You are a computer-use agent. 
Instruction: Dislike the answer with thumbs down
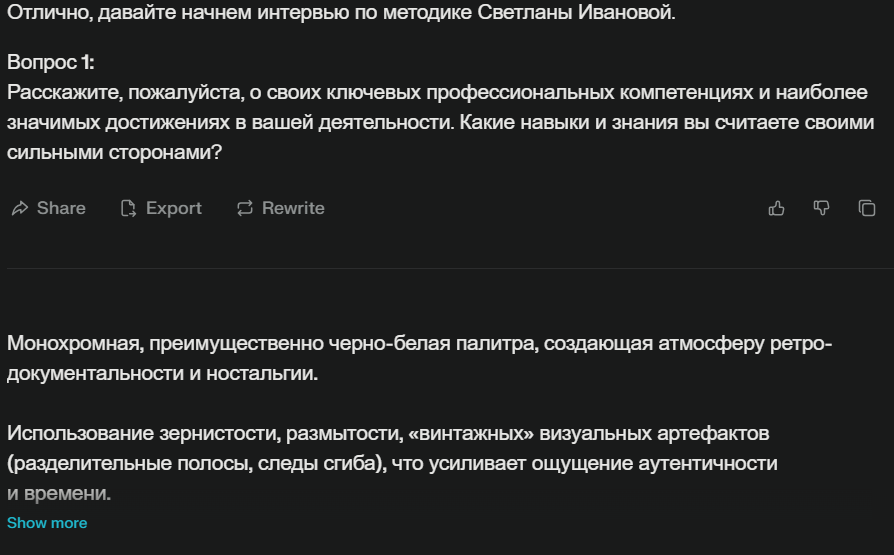(x=821, y=208)
